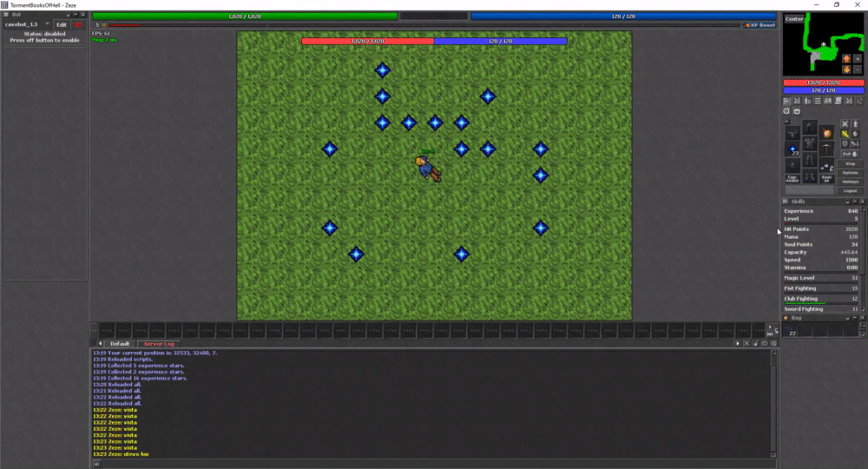Click the blue star item in left hand slot
This screenshot has width=868, height=469.
792,149
